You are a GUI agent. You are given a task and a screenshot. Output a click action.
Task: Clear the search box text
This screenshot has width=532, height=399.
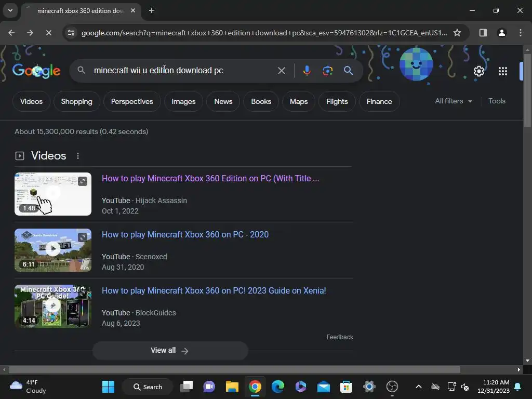tap(281, 71)
